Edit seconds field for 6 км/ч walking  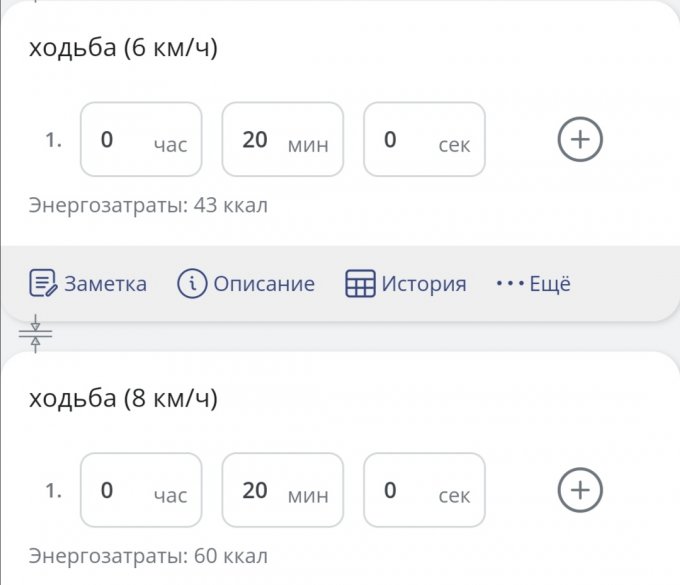tap(424, 139)
